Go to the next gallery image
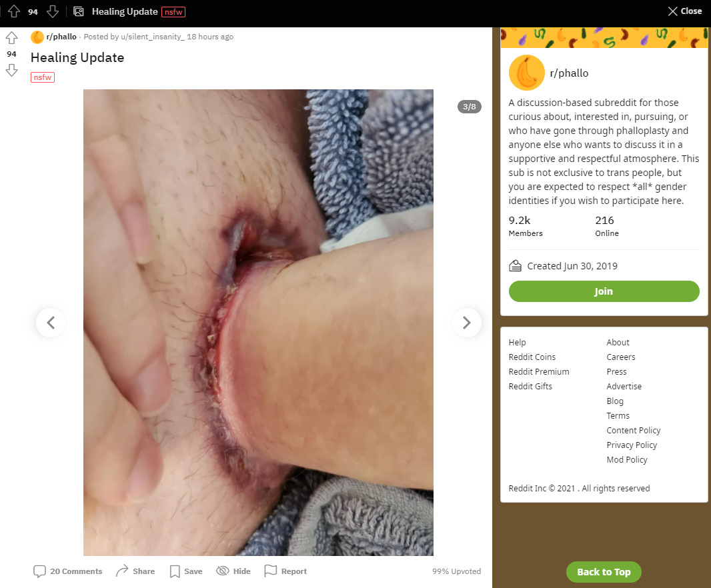 pos(467,323)
